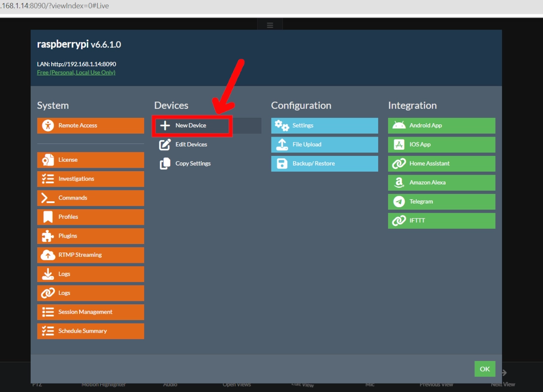Open Schedule Summary
Image resolution: width=543 pixels, height=392 pixels.
coord(90,331)
